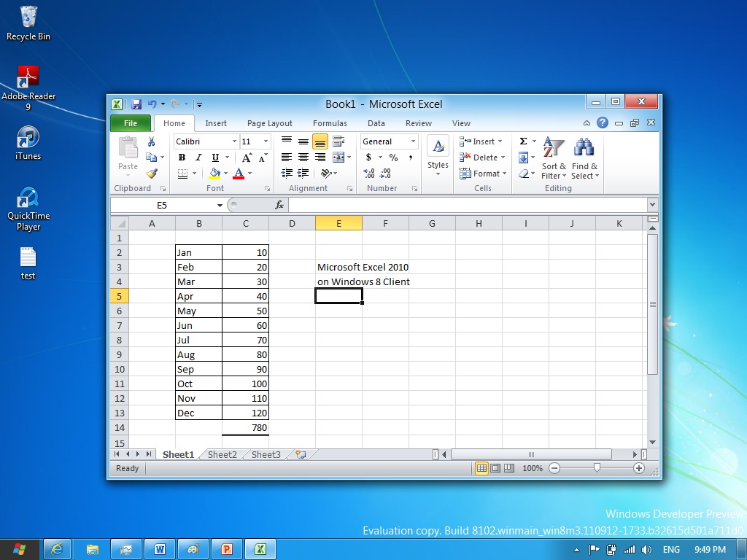Click the Middle Align icon
Screen dimensions: 747x560
point(303,141)
